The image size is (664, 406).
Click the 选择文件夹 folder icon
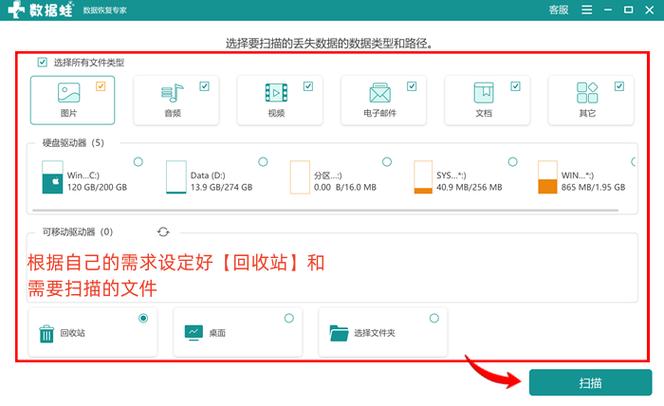(339, 333)
